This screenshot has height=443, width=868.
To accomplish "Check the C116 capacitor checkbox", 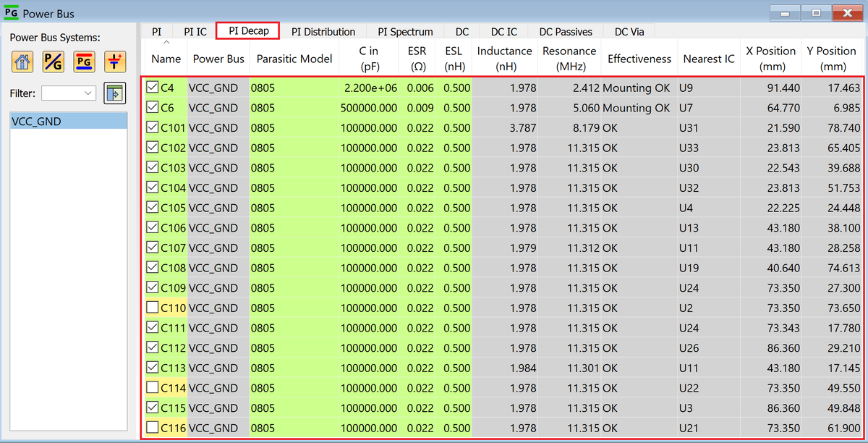I will (x=152, y=428).
